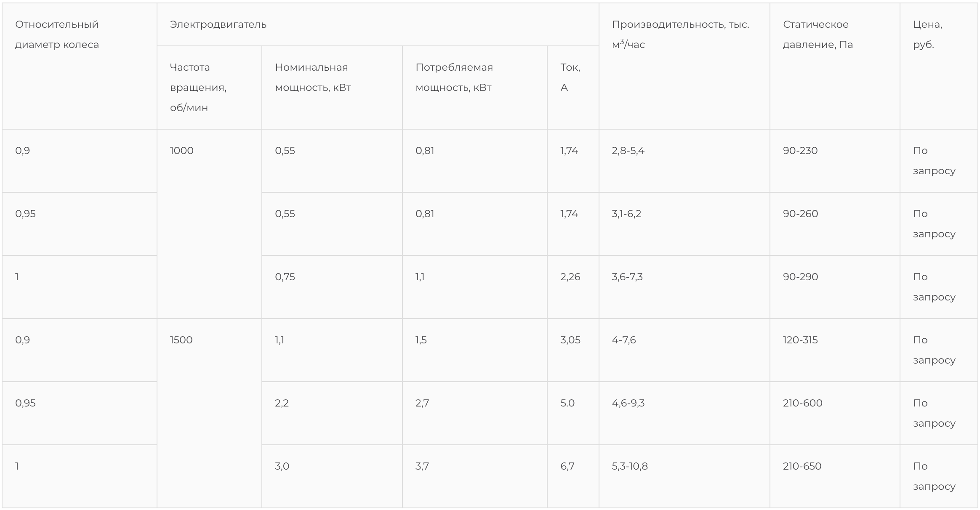Select the 210-650 static pressure cell
The height and width of the screenshot is (510, 980).
tap(802, 466)
